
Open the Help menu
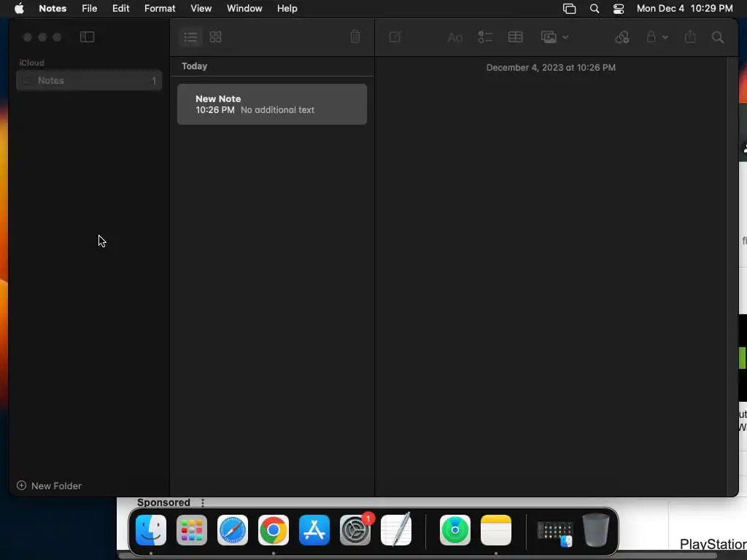pyautogui.click(x=287, y=8)
